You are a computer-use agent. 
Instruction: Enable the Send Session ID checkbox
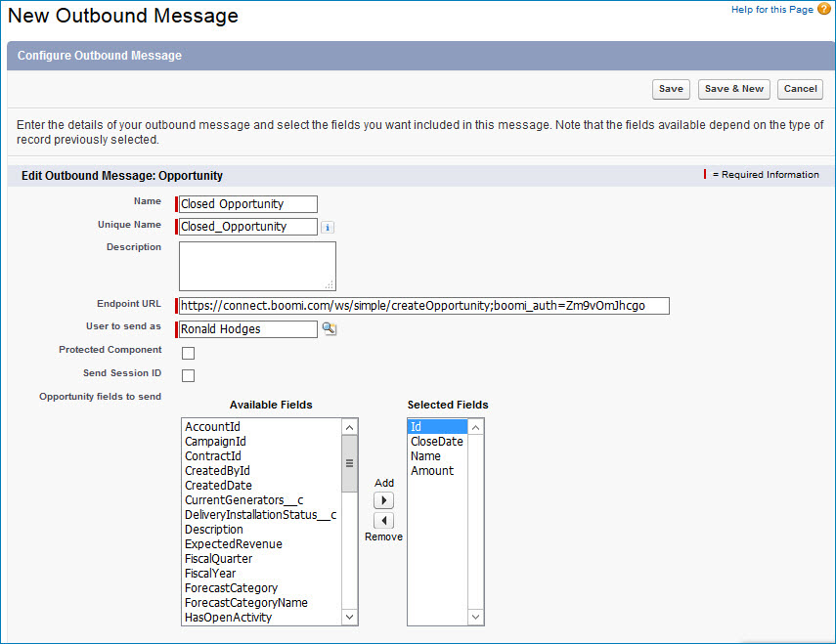tap(188, 375)
